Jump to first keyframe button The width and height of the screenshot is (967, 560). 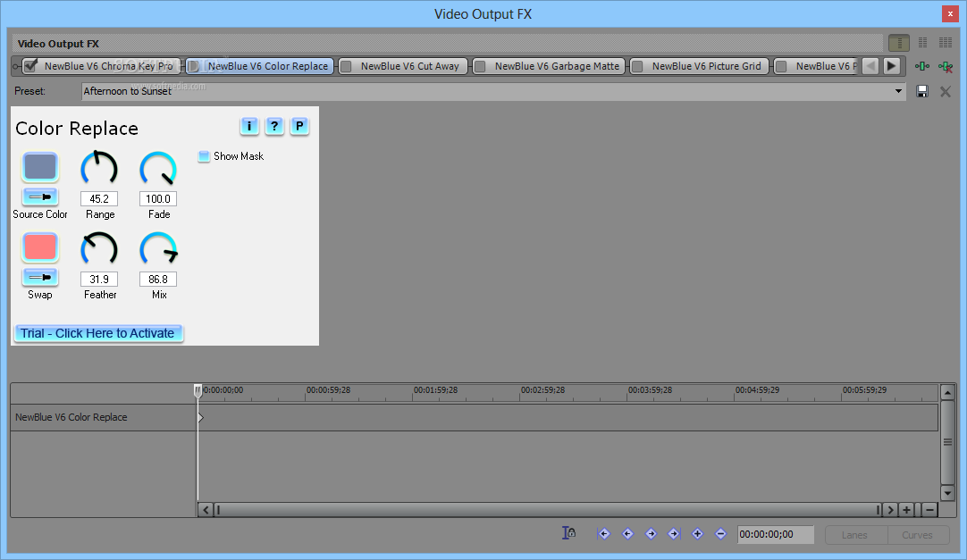click(x=604, y=534)
